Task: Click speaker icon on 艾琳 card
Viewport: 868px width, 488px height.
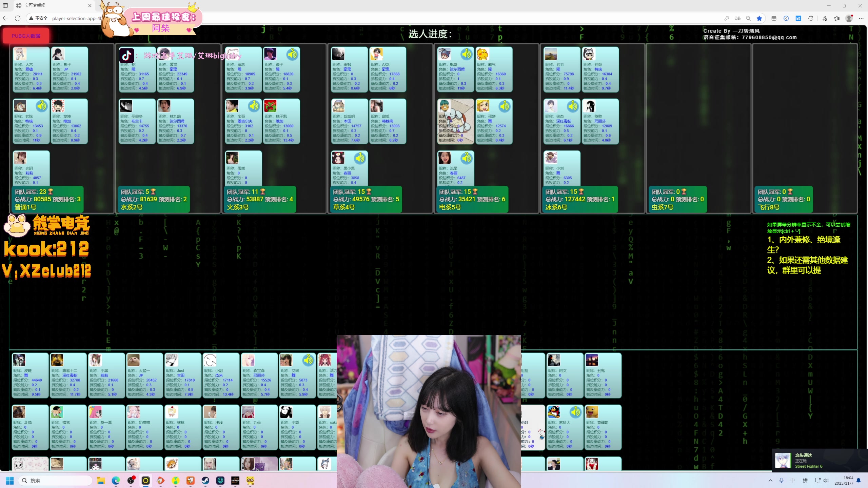Action: (x=308, y=360)
